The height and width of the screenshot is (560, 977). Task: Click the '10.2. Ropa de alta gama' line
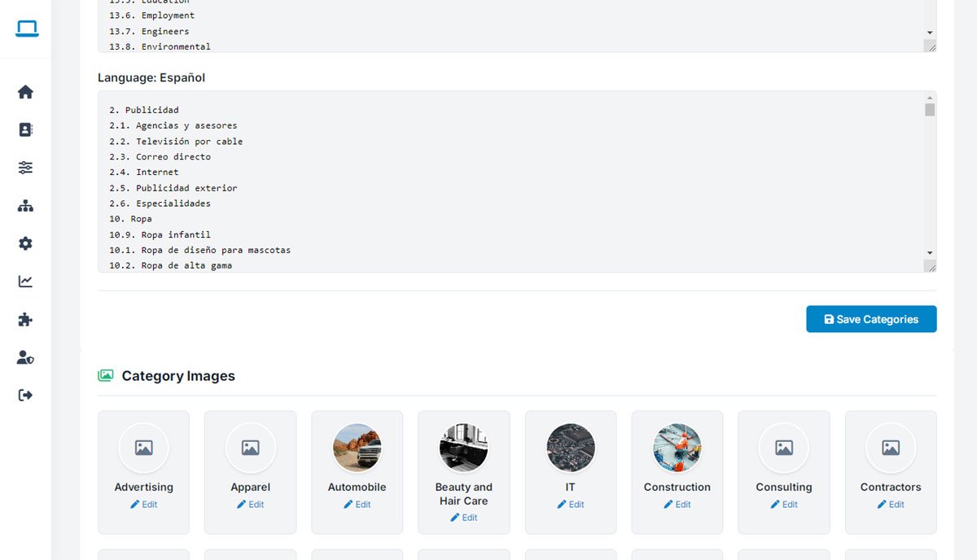pyautogui.click(x=170, y=265)
